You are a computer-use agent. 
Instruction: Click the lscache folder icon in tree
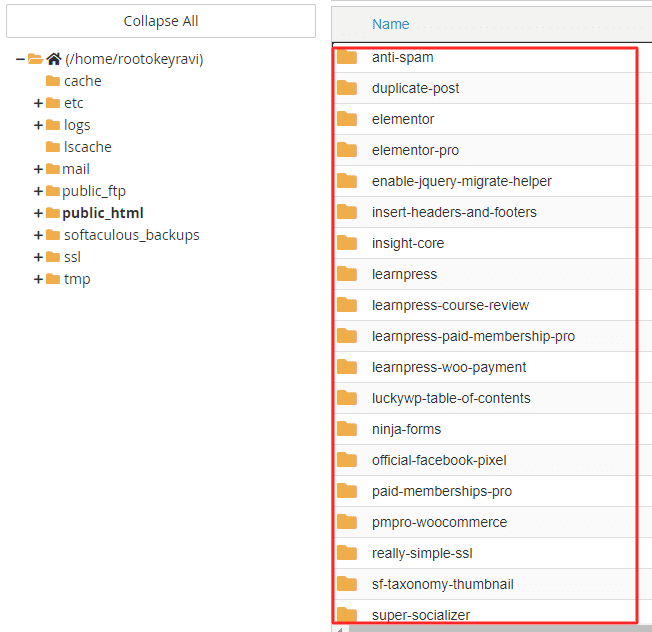pyautogui.click(x=53, y=147)
